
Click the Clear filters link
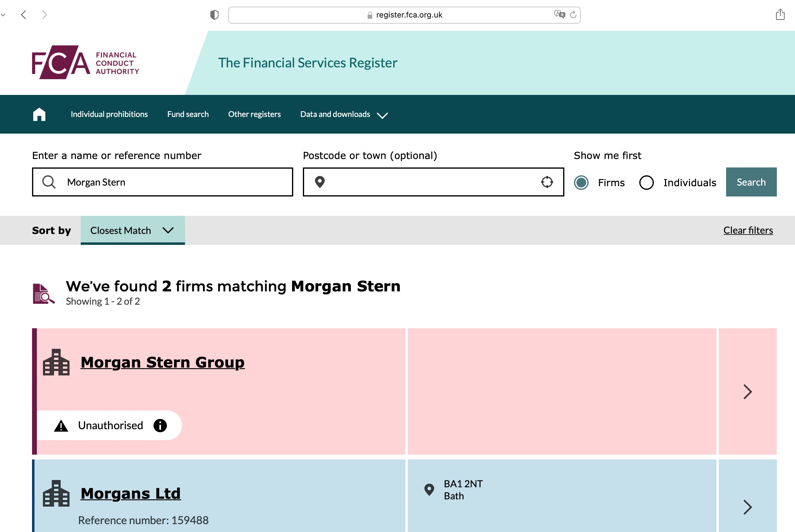pos(748,230)
